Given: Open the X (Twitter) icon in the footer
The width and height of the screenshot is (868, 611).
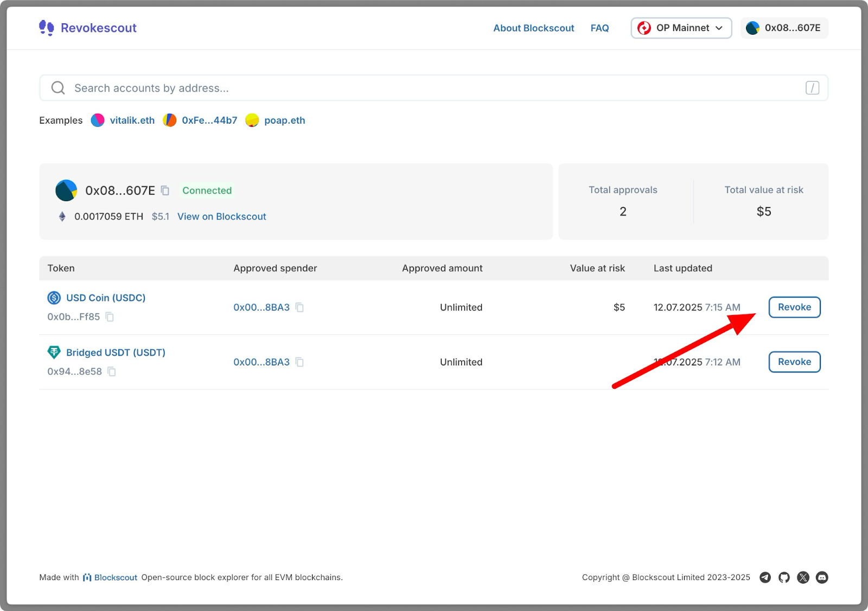Looking at the screenshot, I should [x=803, y=577].
